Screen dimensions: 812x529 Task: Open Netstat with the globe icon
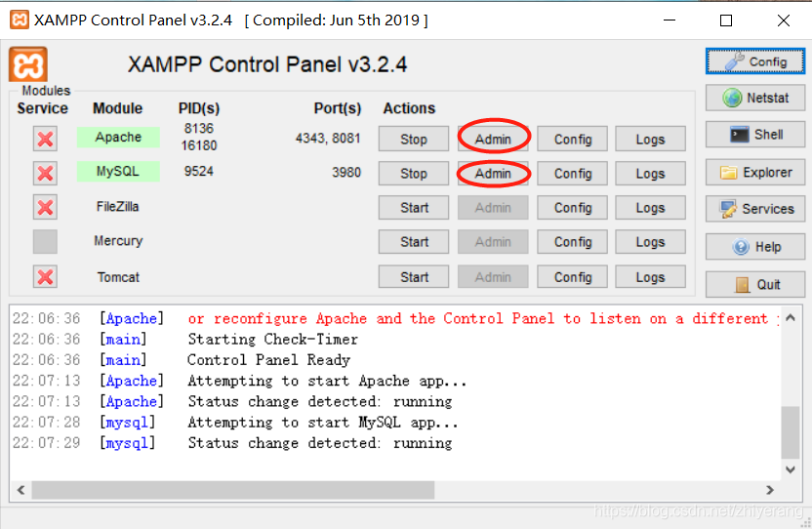pos(755,98)
